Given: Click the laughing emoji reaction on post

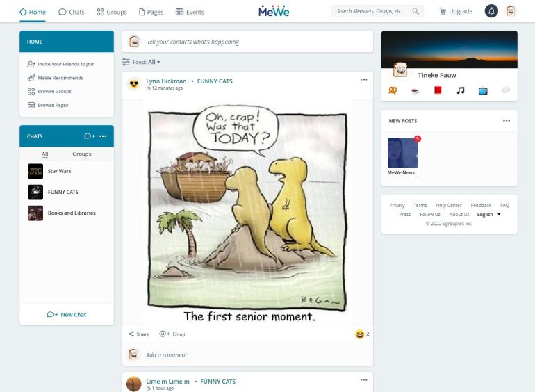Looking at the screenshot, I should 359,334.
